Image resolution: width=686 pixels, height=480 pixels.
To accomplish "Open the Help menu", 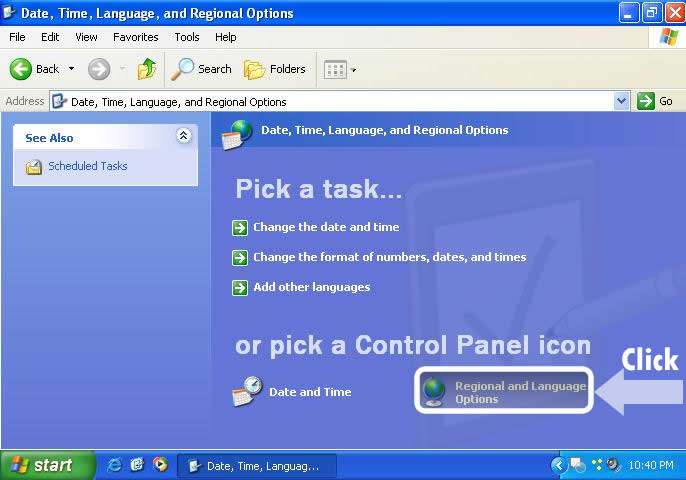I will tap(226, 37).
